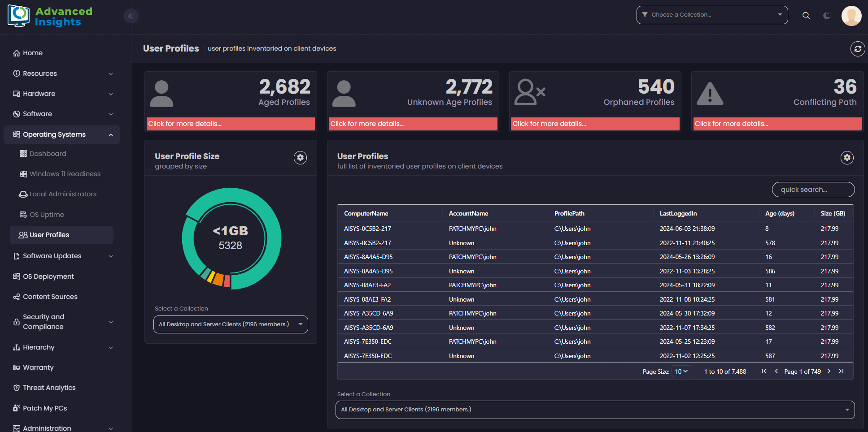Click the search magnifier icon in header
This screenshot has width=868, height=432.
pyautogui.click(x=806, y=15)
